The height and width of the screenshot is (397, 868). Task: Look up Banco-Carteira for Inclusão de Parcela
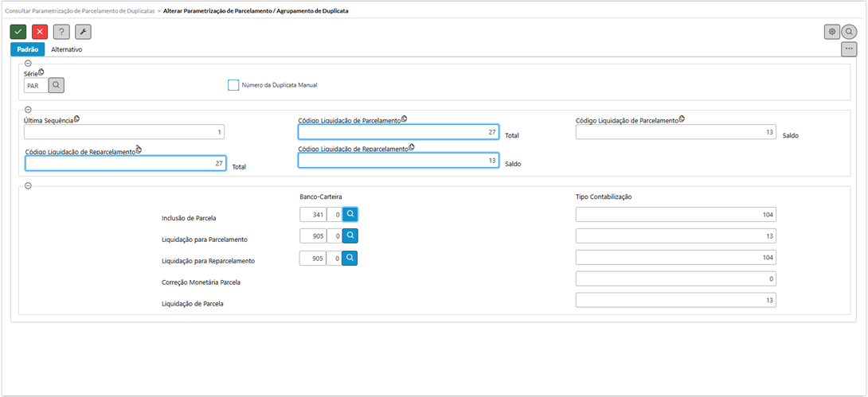(350, 214)
